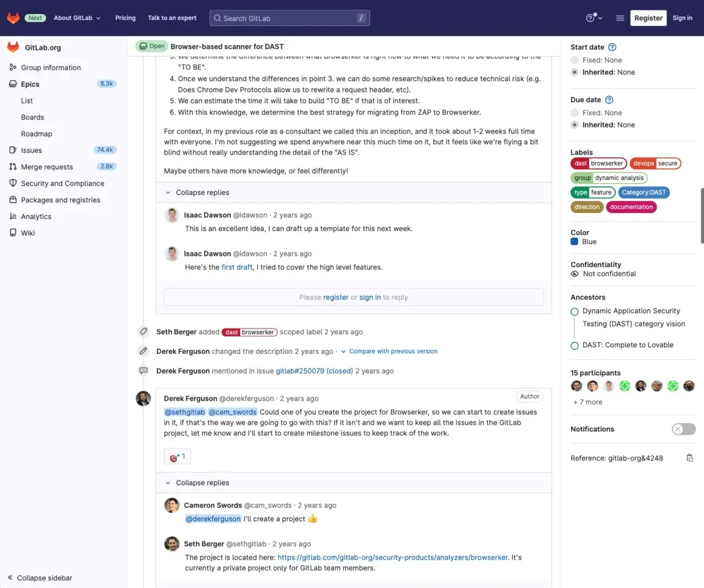This screenshot has width=704, height=588.
Task: Click the Register button
Action: 648,18
